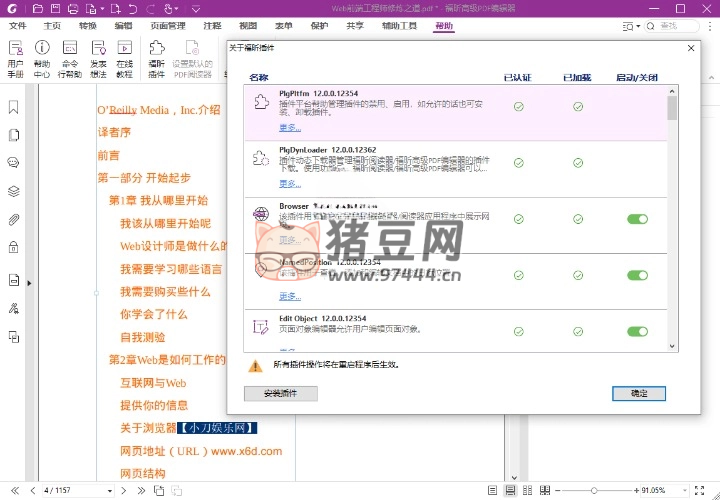The image size is (720, 500).
Task: Show the Layers panel in sidebar
Action: pos(14,191)
